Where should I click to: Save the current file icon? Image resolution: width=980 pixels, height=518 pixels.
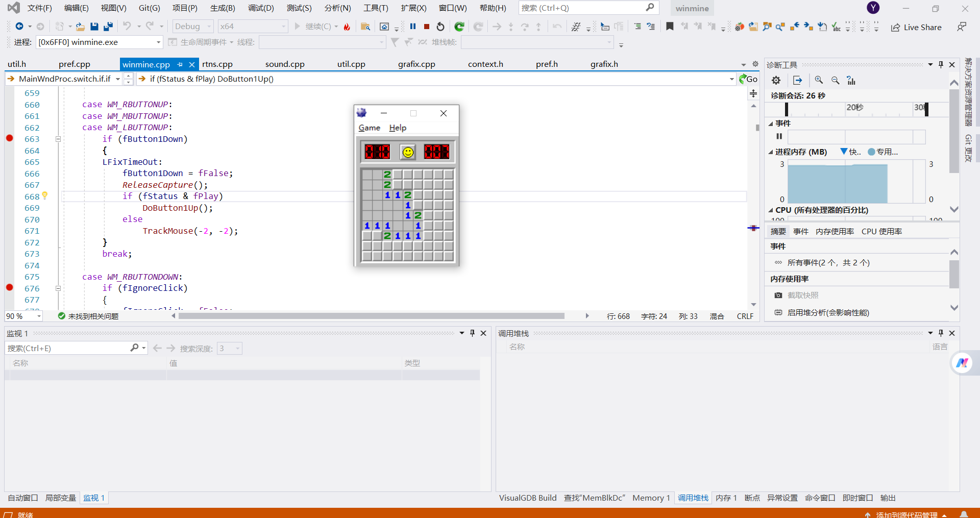[x=94, y=26]
